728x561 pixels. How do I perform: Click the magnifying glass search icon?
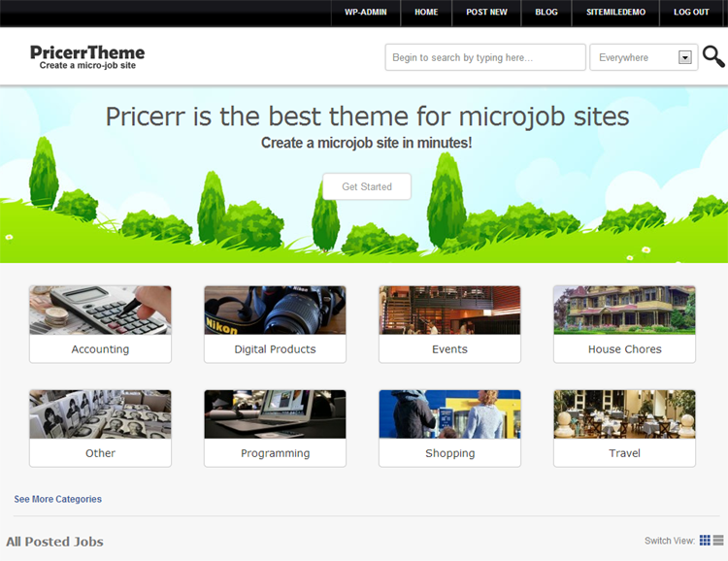(713, 56)
